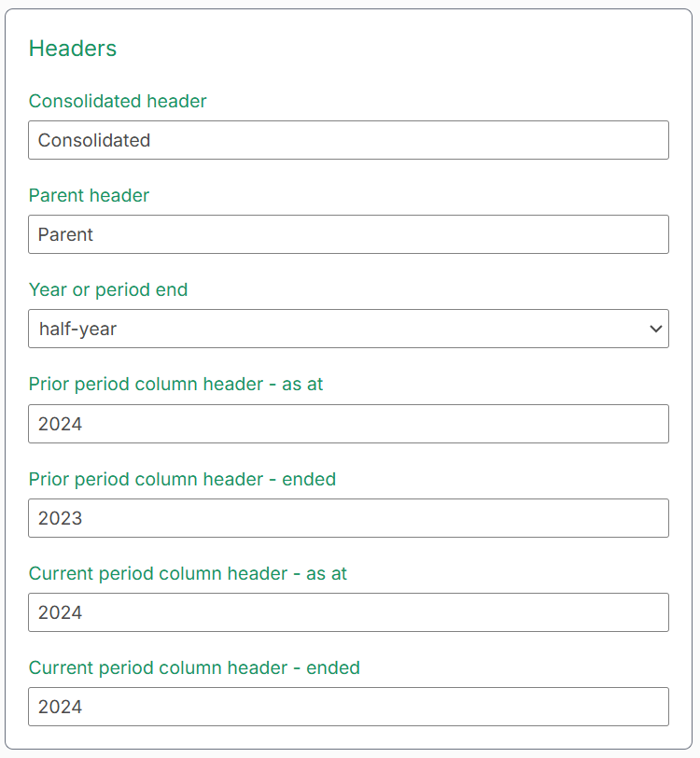Screen dimensions: 700x758
Task: Click the Current period ended input field
Action: pos(348,707)
